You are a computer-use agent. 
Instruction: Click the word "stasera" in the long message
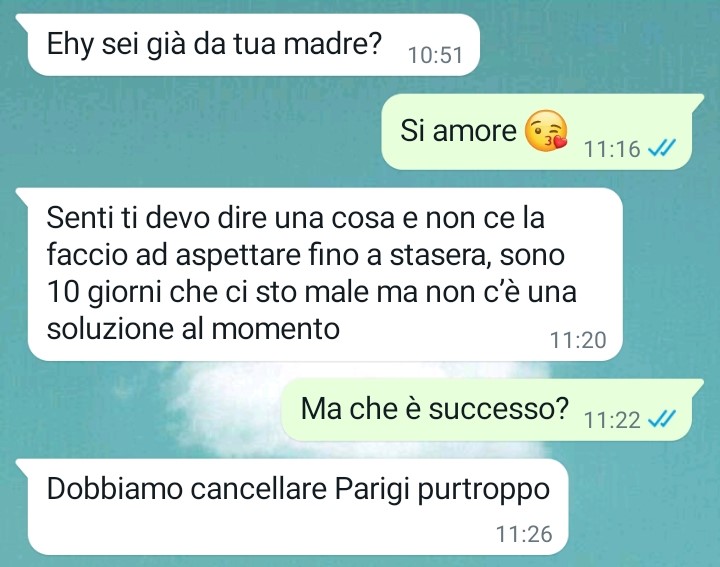pyautogui.click(x=439, y=256)
